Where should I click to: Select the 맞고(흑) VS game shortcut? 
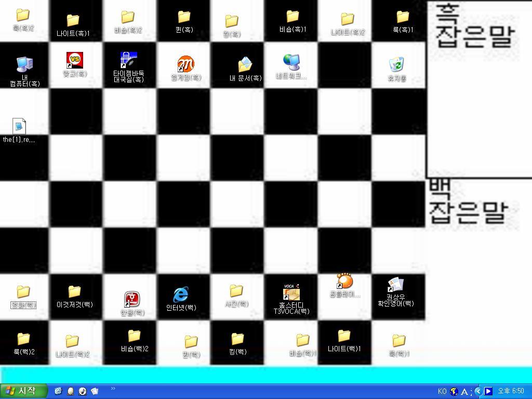click(75, 64)
